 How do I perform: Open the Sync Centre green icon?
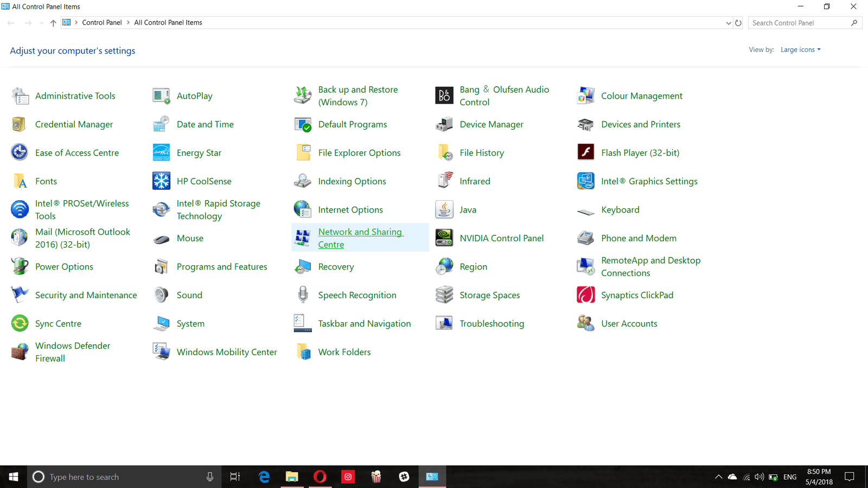click(x=20, y=323)
